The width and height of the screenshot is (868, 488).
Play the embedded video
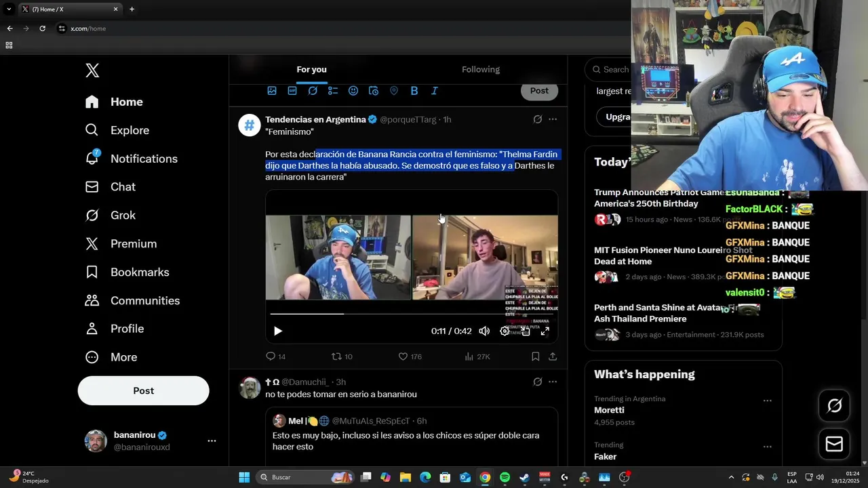pyautogui.click(x=277, y=331)
